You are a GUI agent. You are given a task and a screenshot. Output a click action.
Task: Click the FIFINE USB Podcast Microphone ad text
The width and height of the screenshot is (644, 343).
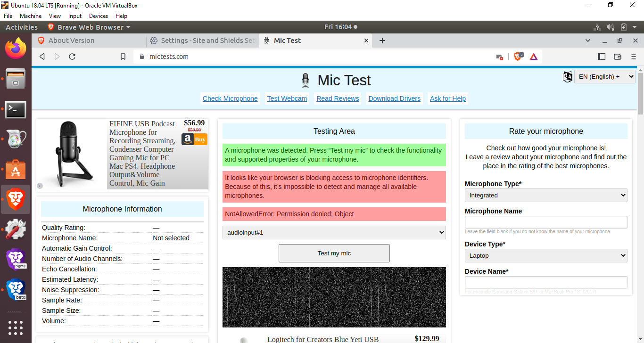click(142, 154)
